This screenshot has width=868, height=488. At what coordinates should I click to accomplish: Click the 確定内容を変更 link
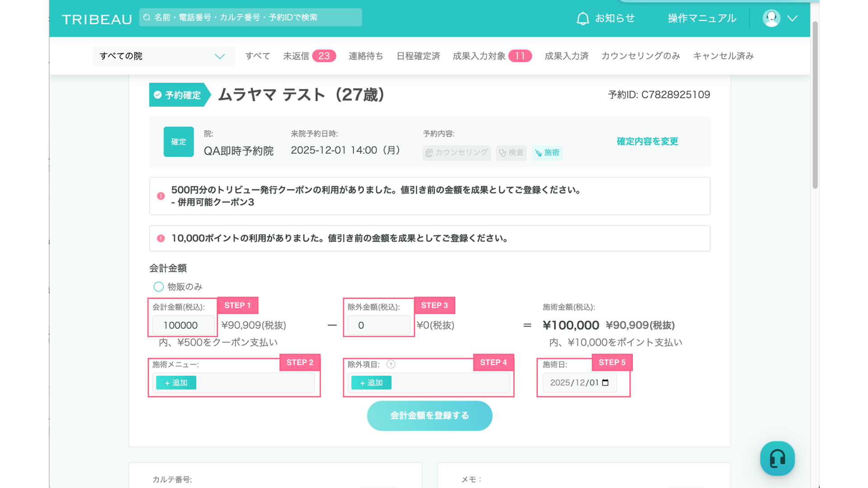point(647,141)
